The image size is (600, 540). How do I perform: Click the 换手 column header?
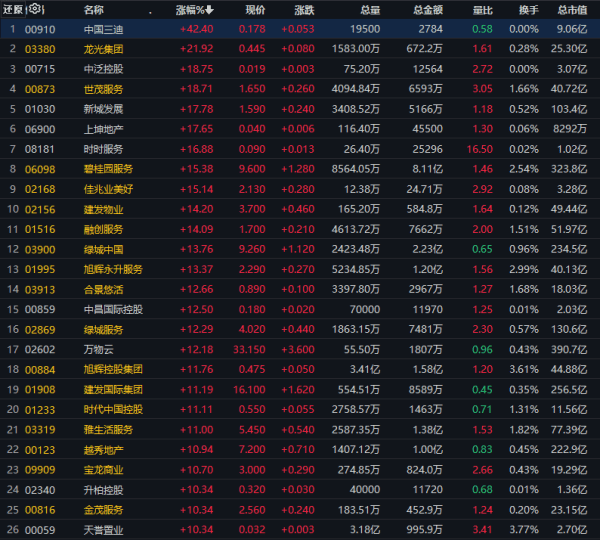[526, 10]
